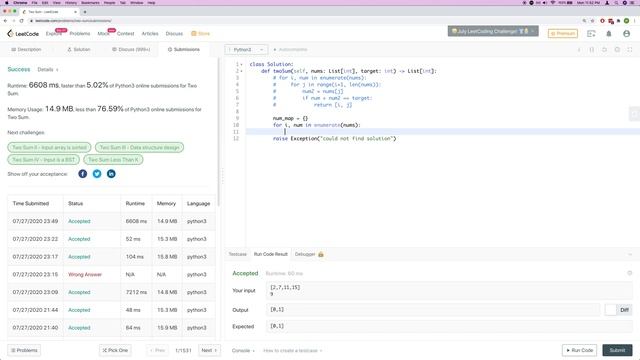Open the Wrong Answer submission at 23:15

85,274
